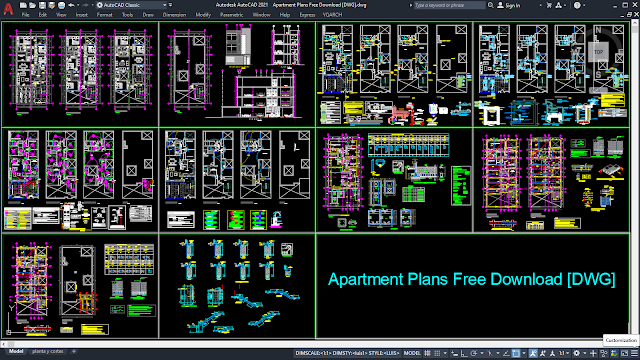Click the horizontal scrollbar left arrow

[x=3, y=344]
